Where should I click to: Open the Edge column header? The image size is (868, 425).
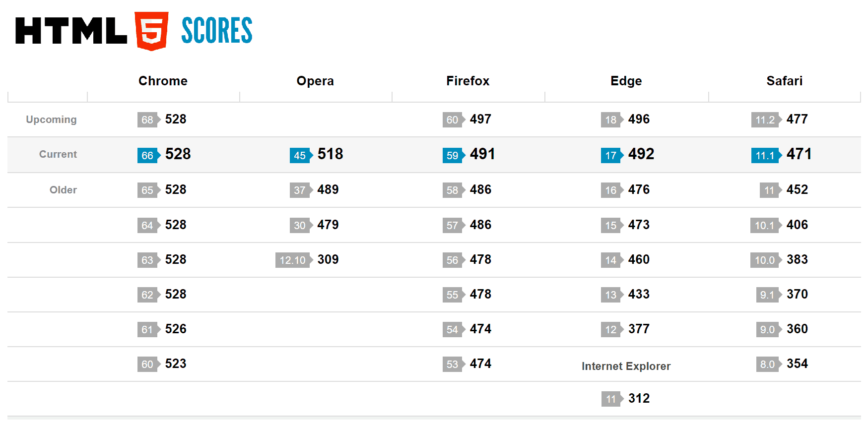tap(626, 81)
